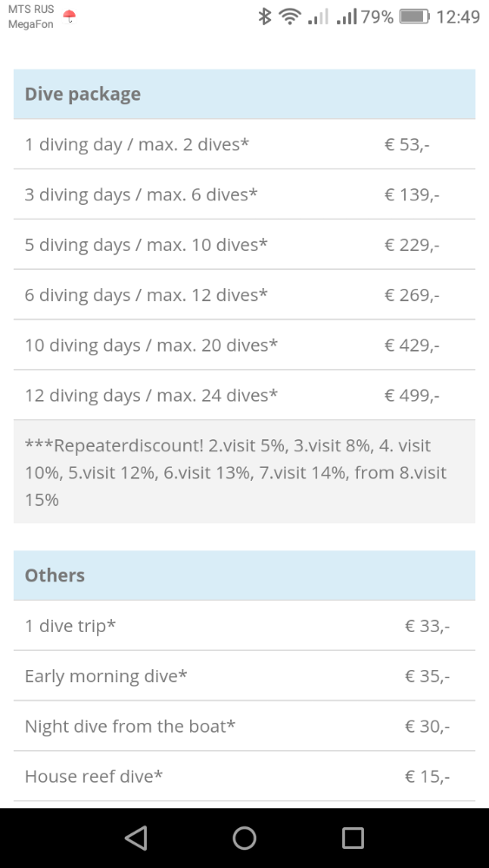The height and width of the screenshot is (868, 489).
Task: Select Night dive from the boat row
Action: [244, 727]
